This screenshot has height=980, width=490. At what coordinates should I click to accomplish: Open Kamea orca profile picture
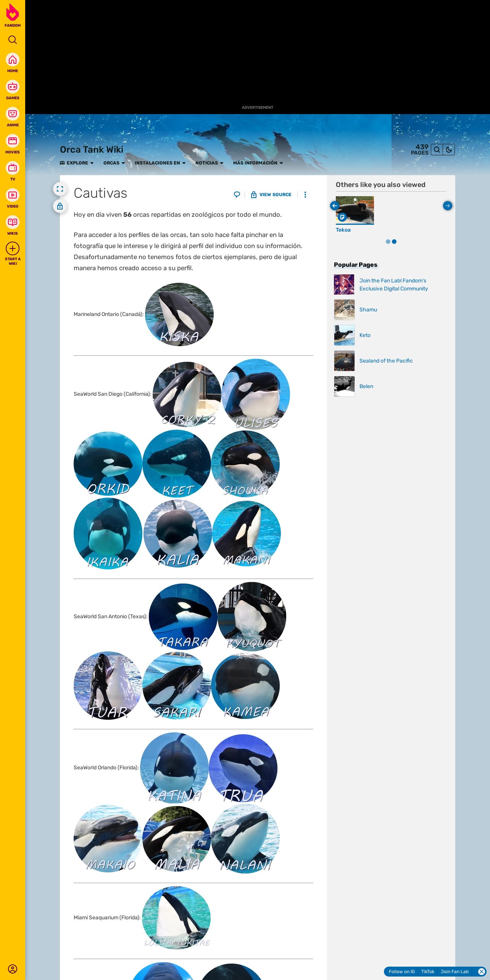(245, 686)
